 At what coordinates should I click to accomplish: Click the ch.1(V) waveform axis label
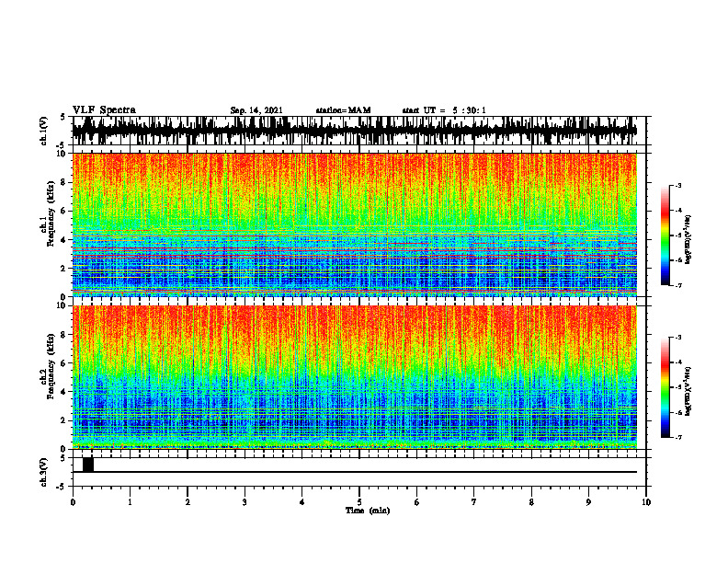(44, 131)
